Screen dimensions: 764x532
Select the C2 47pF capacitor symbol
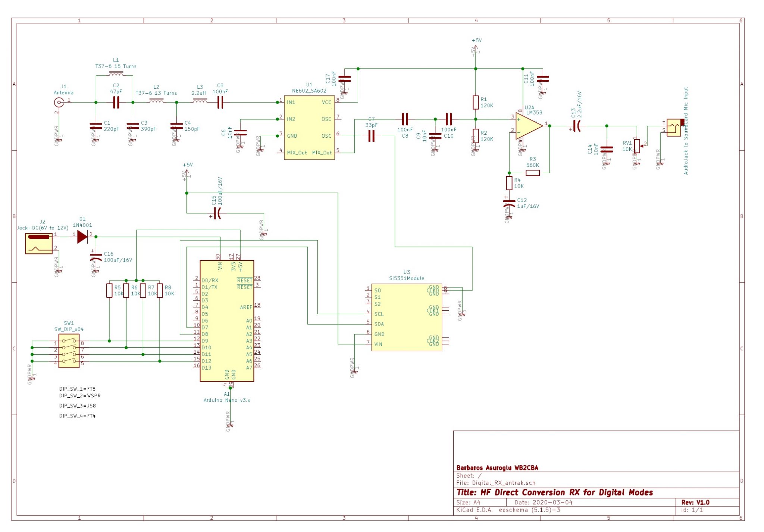(x=116, y=101)
